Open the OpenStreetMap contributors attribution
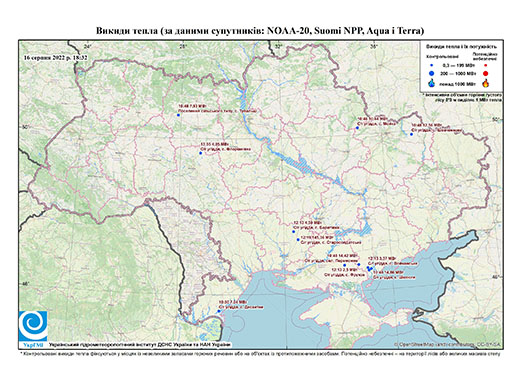520x368 pixels. (x=448, y=344)
